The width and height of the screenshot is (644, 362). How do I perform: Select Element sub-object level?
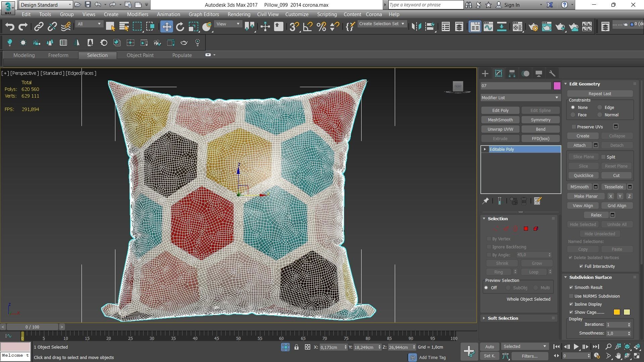tap(536, 229)
